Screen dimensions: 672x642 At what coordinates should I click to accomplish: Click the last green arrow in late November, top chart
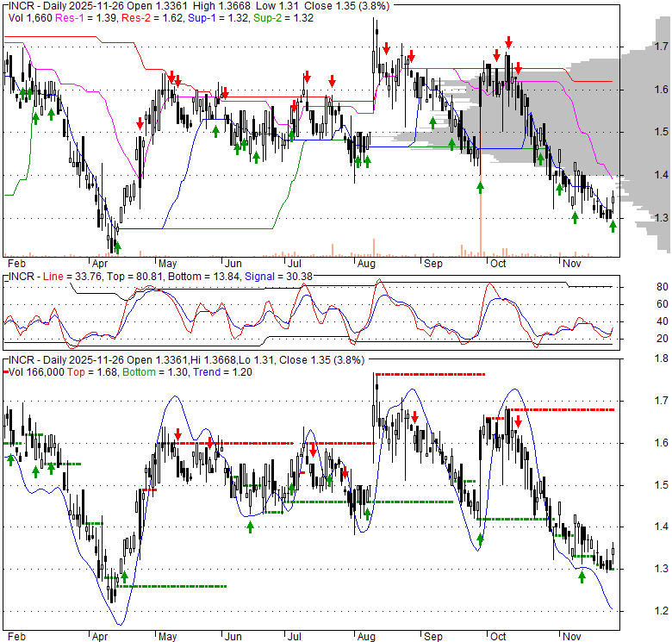613,226
